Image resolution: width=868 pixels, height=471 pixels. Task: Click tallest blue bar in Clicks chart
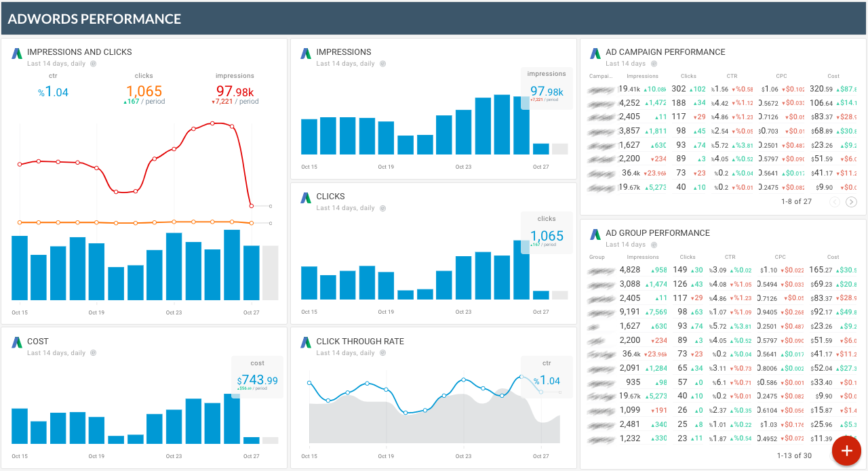[521, 270]
